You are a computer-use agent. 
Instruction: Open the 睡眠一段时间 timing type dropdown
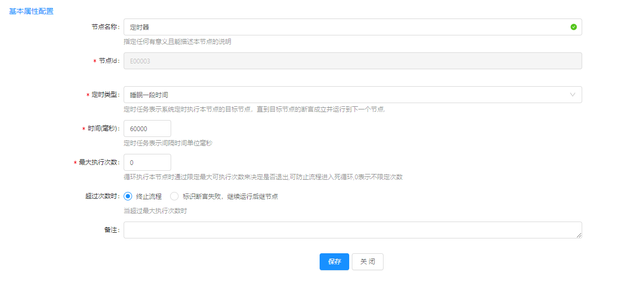coord(349,95)
